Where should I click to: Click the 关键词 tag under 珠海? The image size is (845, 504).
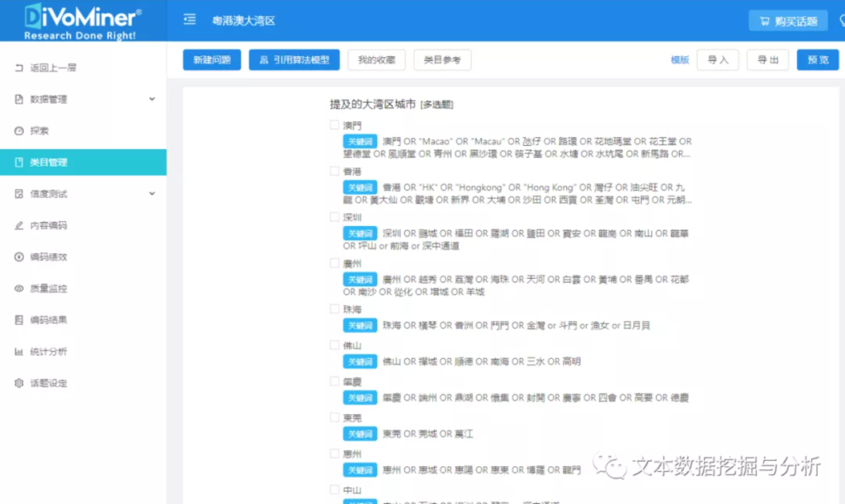click(x=360, y=325)
